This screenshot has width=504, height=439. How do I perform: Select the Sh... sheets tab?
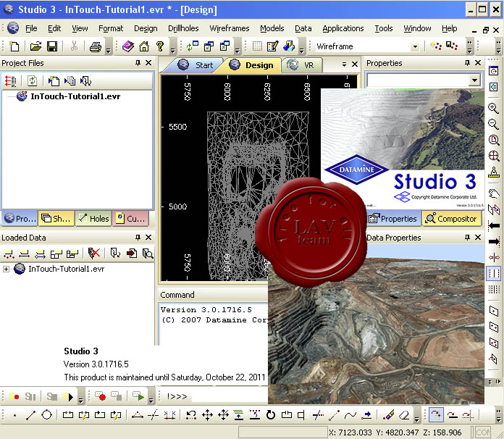(x=56, y=219)
